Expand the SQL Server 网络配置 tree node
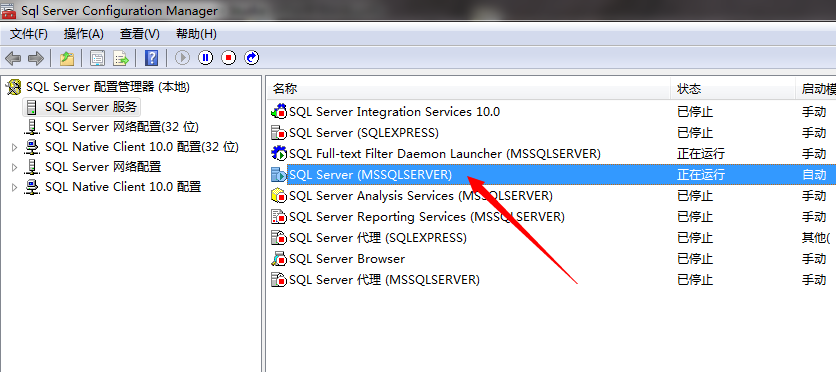 14,167
